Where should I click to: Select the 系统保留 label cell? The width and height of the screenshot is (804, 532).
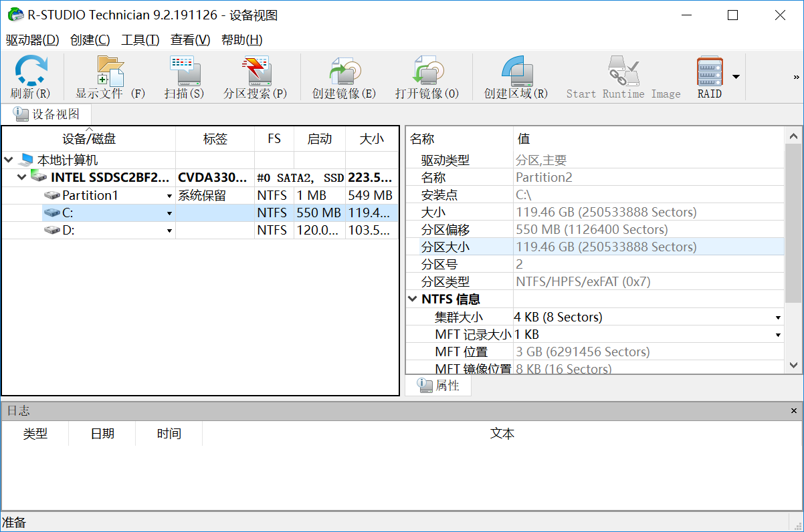coord(215,196)
